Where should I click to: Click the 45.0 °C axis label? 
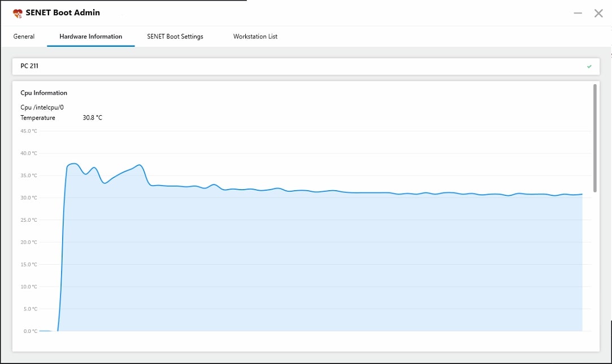[29, 131]
